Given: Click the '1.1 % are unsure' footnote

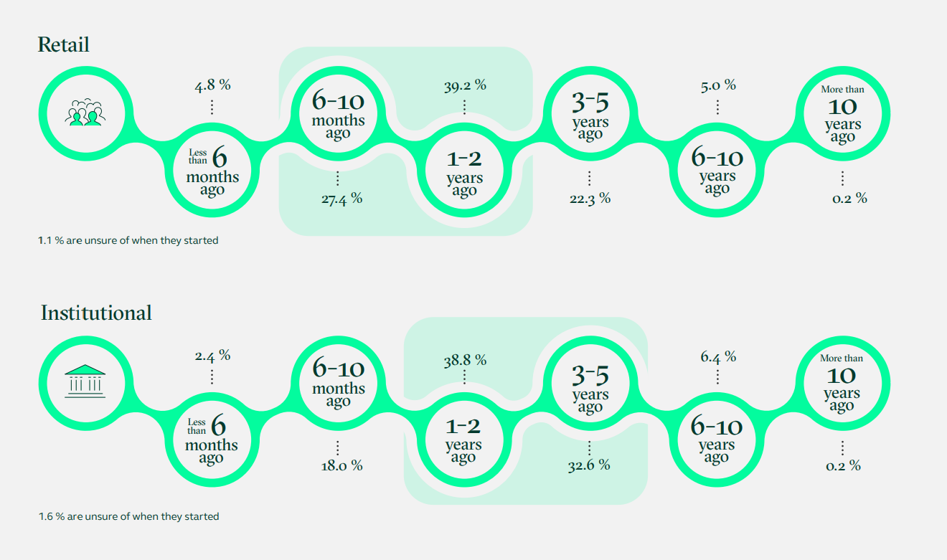Looking at the screenshot, I should tap(128, 241).
